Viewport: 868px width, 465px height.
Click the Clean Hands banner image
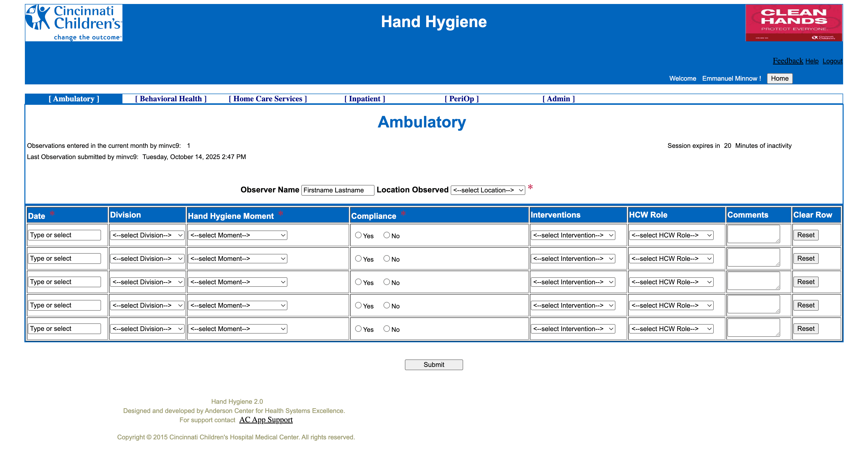click(x=794, y=23)
